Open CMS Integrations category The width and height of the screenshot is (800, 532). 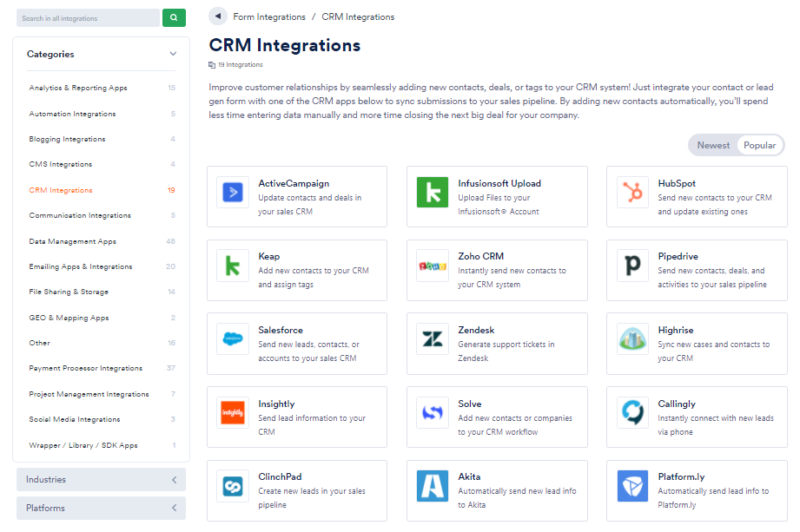101,164
